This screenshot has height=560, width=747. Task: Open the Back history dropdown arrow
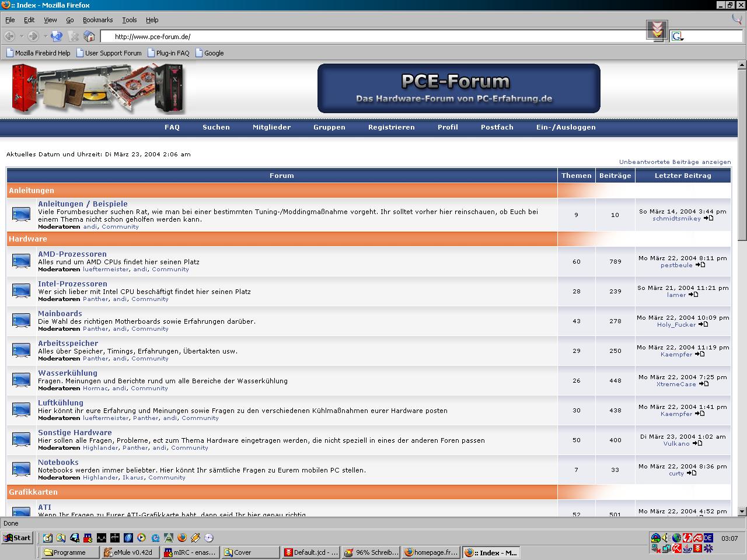[x=22, y=36]
